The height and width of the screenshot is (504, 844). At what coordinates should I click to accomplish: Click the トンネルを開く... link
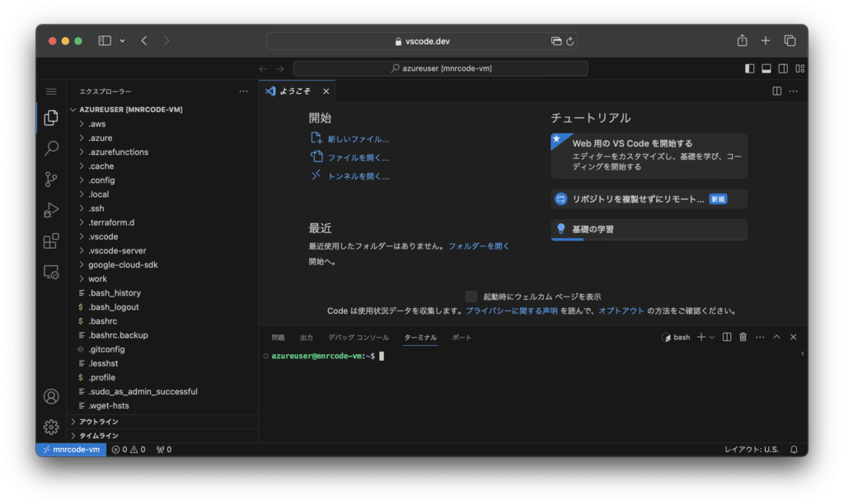click(359, 176)
